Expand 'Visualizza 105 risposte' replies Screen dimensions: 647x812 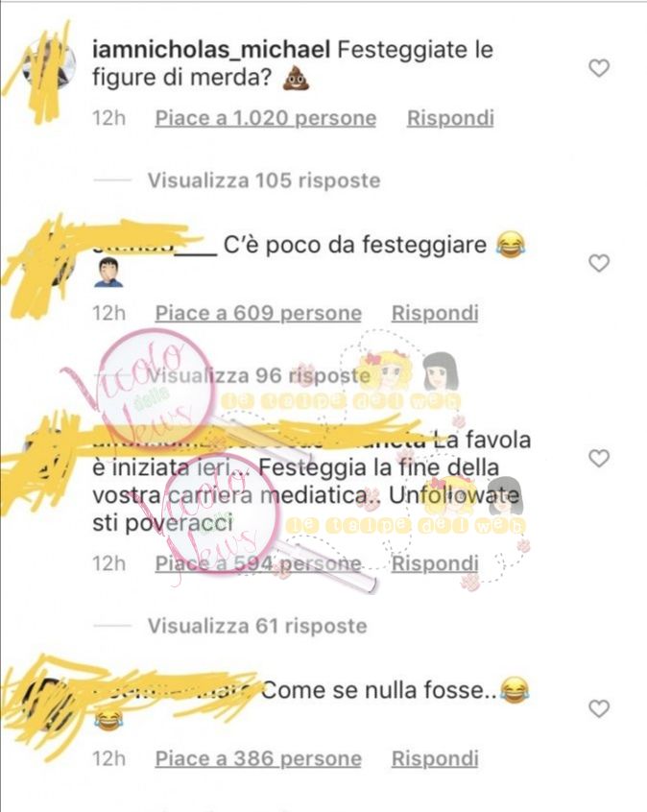pyautogui.click(x=264, y=180)
